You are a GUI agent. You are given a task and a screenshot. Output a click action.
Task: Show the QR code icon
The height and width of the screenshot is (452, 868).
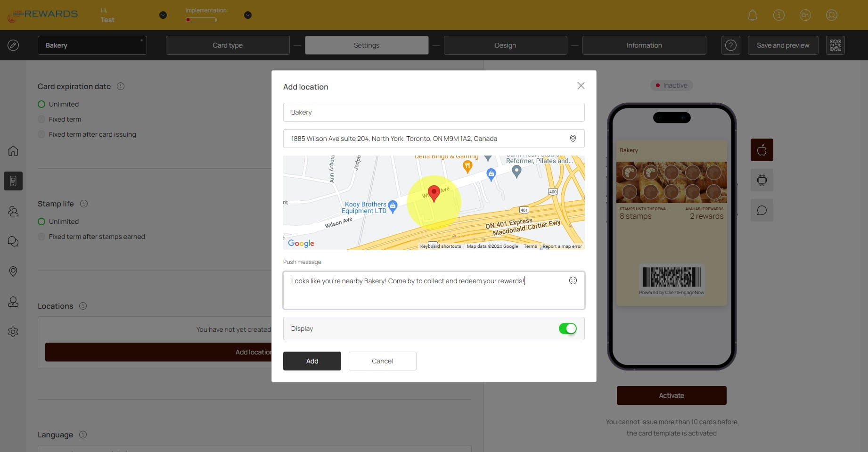tap(835, 45)
